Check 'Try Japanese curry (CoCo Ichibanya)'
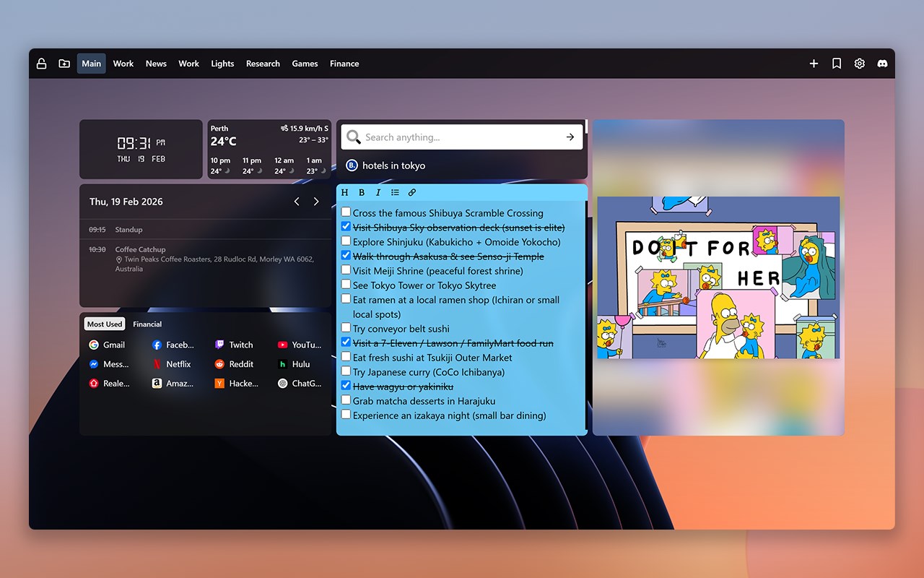Screen dimensions: 924x578 [x=346, y=371]
